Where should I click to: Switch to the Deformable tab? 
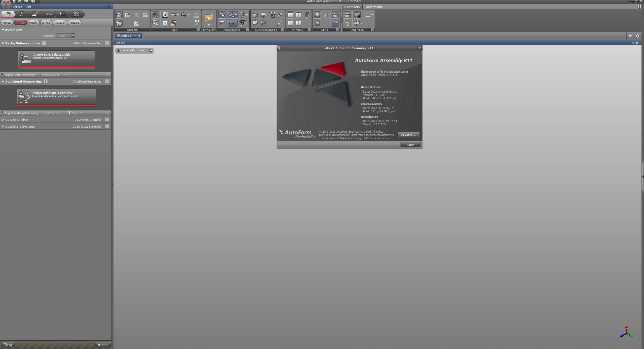374,7
